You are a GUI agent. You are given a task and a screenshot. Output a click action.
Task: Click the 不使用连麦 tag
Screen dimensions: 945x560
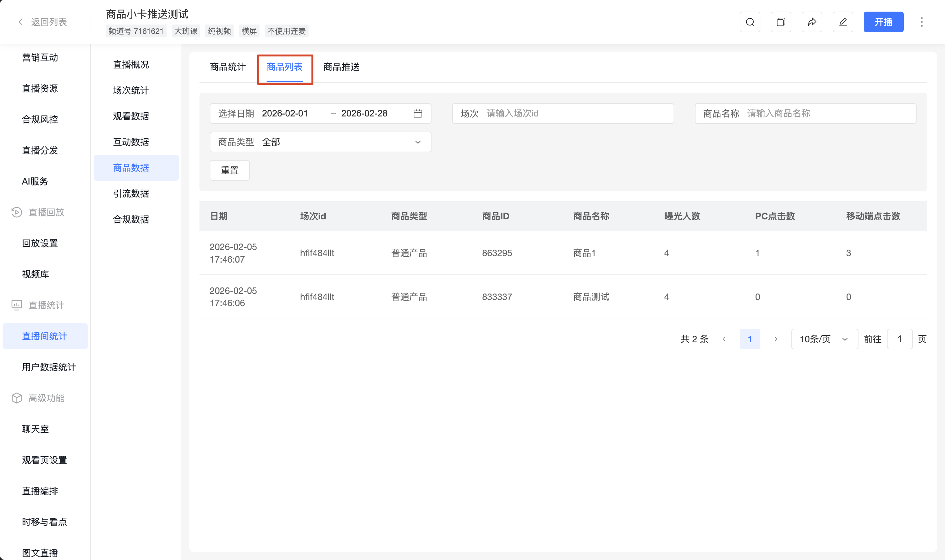point(286,31)
